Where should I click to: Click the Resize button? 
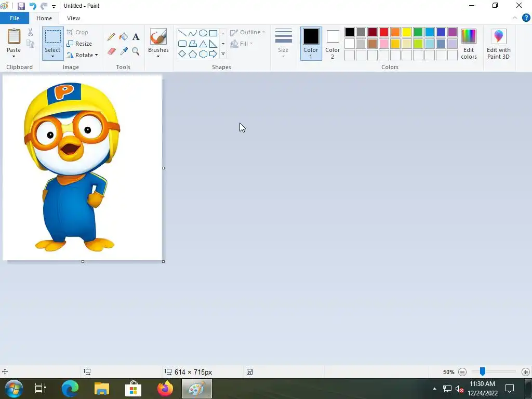click(79, 44)
